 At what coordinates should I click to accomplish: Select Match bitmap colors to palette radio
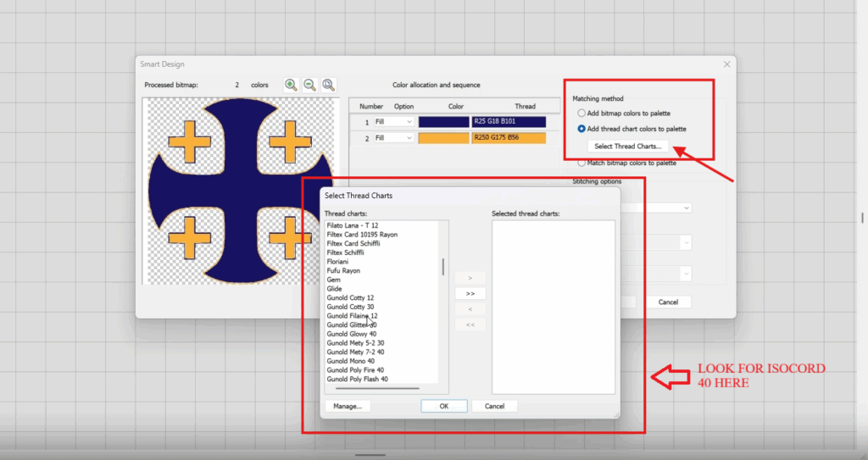coord(581,162)
